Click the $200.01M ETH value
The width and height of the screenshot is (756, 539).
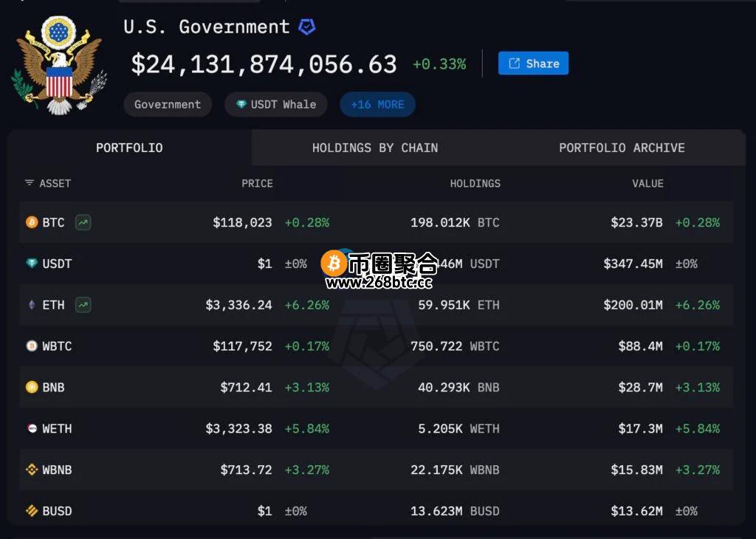pyautogui.click(x=633, y=305)
